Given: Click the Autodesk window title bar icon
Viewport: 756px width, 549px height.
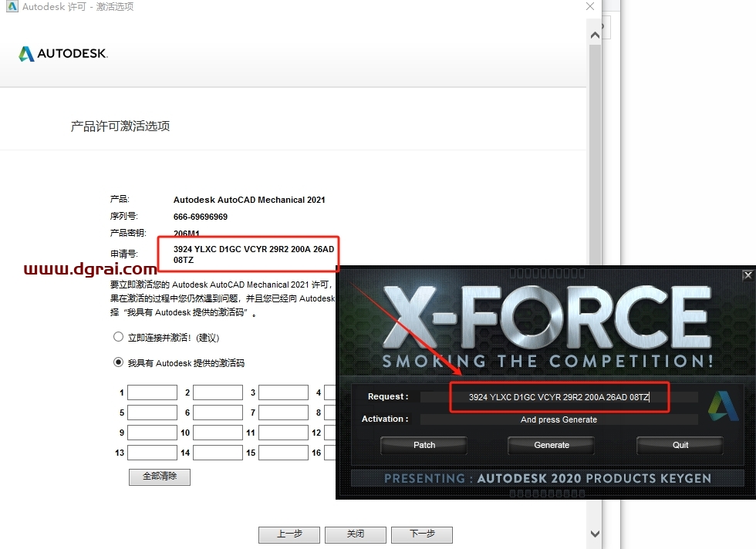Looking at the screenshot, I should coord(12,6).
